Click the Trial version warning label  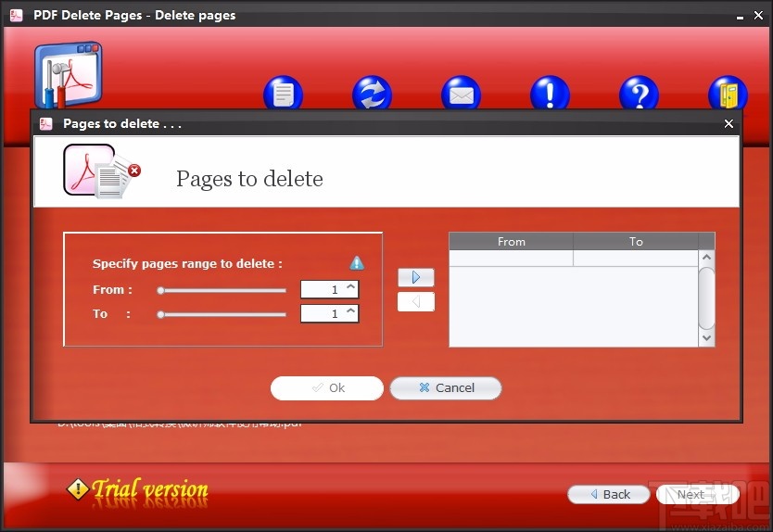[137, 489]
